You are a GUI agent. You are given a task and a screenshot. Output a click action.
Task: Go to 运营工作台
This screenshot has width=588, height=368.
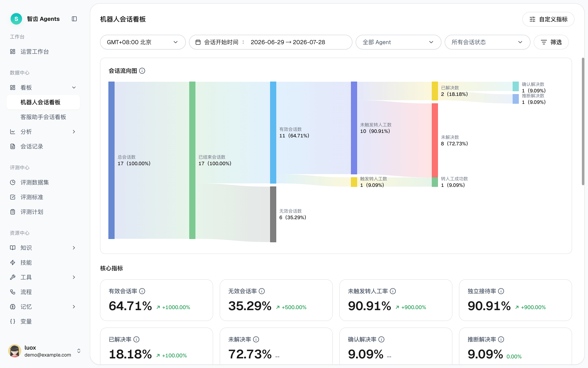(43, 52)
